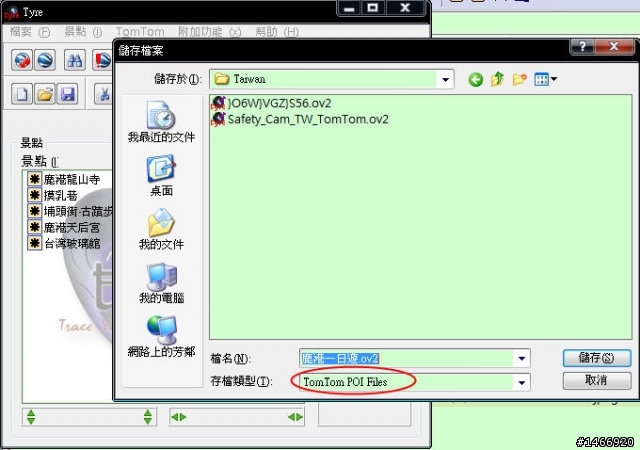Click the Save floppy disk icon in Tyre
This screenshot has height=450, width=640.
click(x=67, y=94)
